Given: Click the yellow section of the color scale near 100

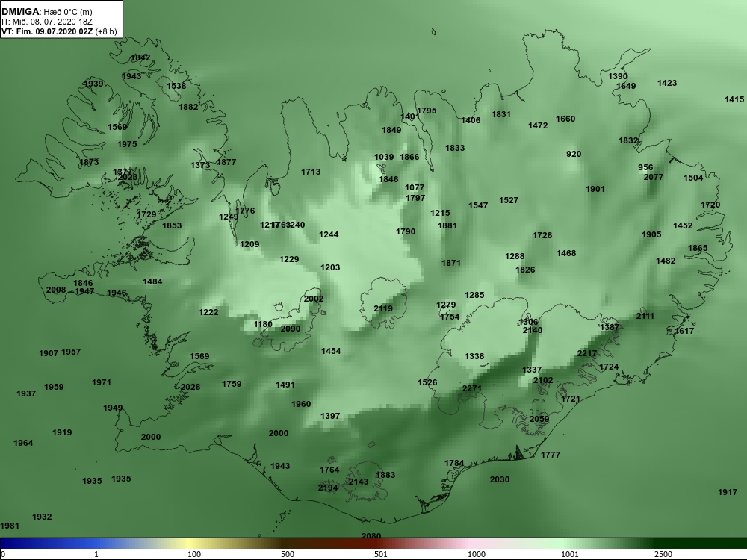Looking at the screenshot, I should tap(190, 544).
